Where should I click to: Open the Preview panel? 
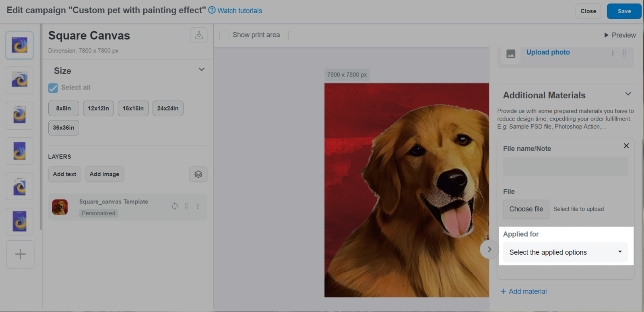click(x=620, y=35)
